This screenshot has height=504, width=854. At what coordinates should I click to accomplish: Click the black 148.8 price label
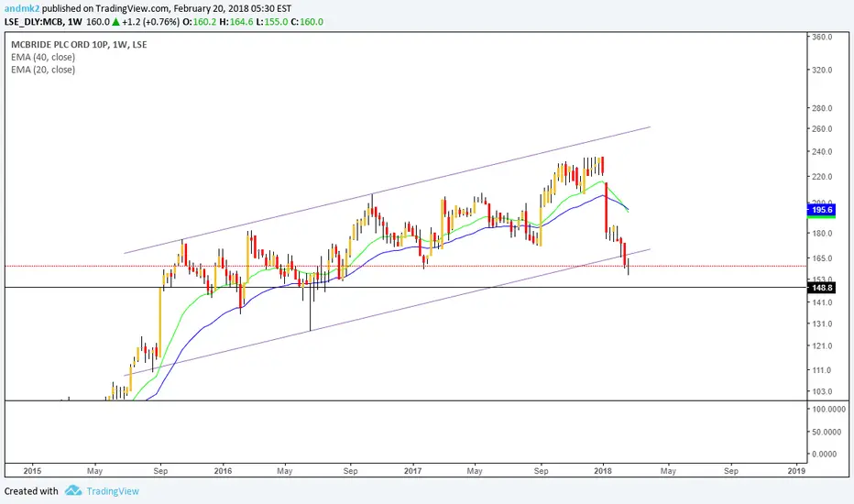click(x=821, y=288)
